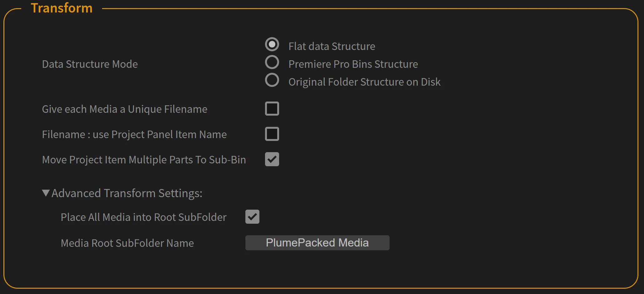Toggle the Sub-Bin checkbox next to Move Project Item
644x294 pixels.
[272, 159]
